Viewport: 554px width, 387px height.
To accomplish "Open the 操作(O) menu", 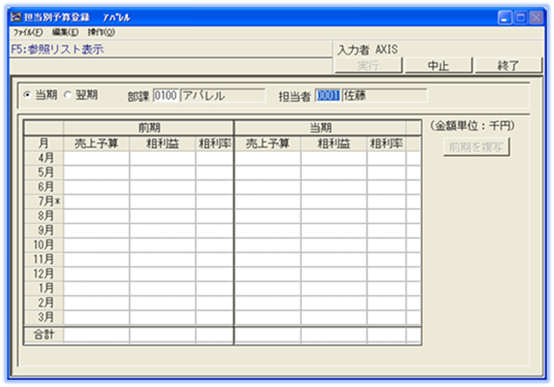I will tap(101, 33).
